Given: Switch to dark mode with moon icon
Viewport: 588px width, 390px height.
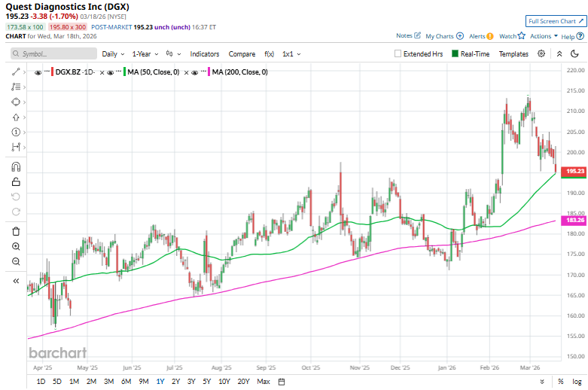Looking at the screenshot, I should pos(574,54).
